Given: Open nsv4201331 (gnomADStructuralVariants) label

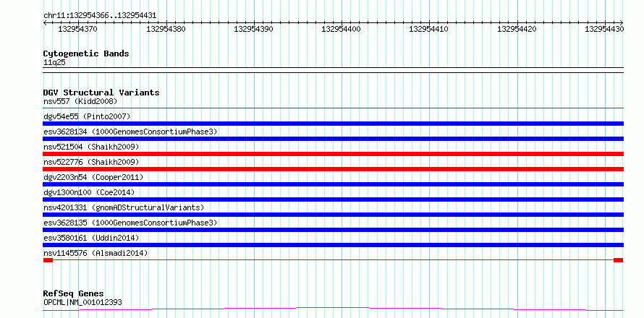Looking at the screenshot, I should coord(124,207).
